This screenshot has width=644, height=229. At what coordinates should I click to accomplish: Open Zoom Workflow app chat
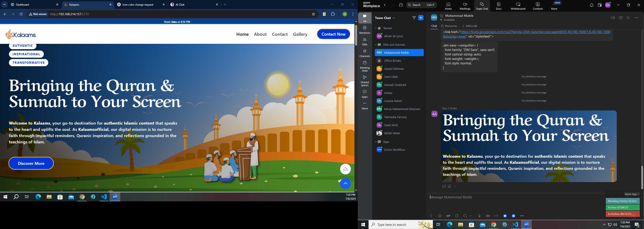(399, 150)
